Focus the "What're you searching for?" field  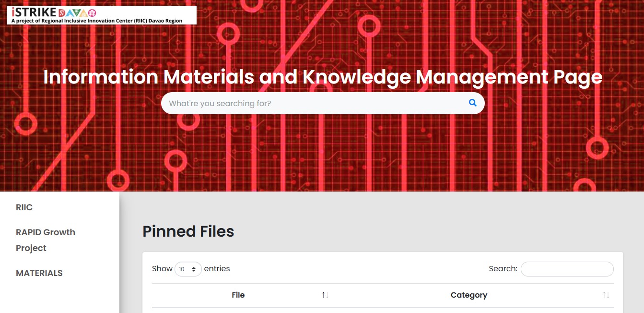[x=314, y=103]
